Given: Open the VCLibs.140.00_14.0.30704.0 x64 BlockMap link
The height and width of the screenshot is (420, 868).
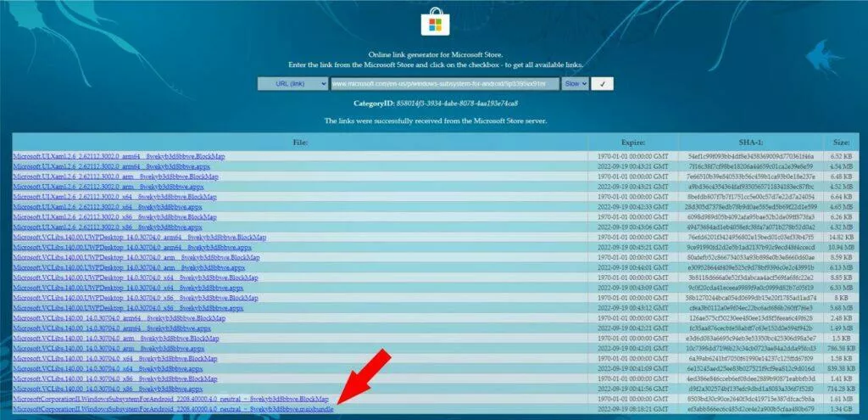Looking at the screenshot, I should point(115,359).
